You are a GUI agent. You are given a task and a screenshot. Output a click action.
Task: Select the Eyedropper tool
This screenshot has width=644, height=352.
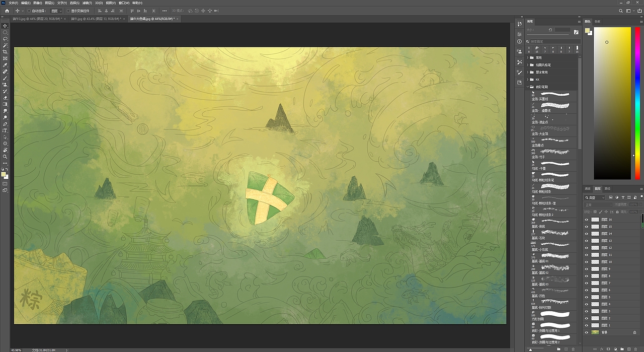pos(5,65)
